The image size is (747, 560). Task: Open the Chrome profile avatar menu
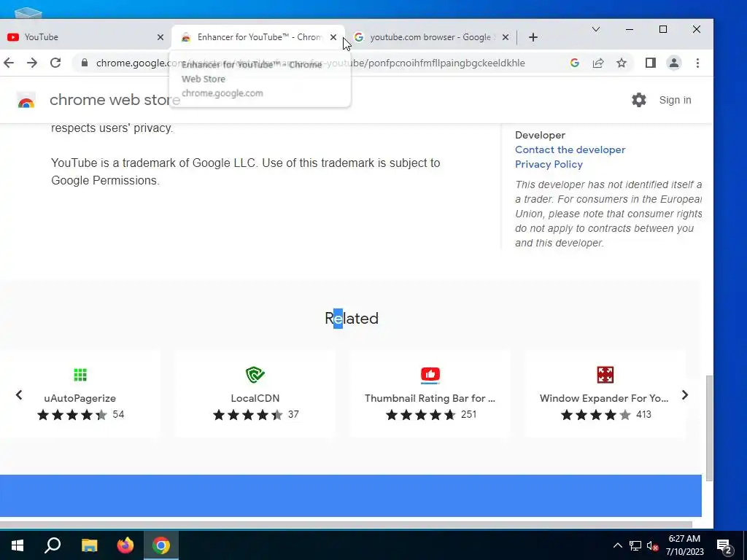point(673,63)
